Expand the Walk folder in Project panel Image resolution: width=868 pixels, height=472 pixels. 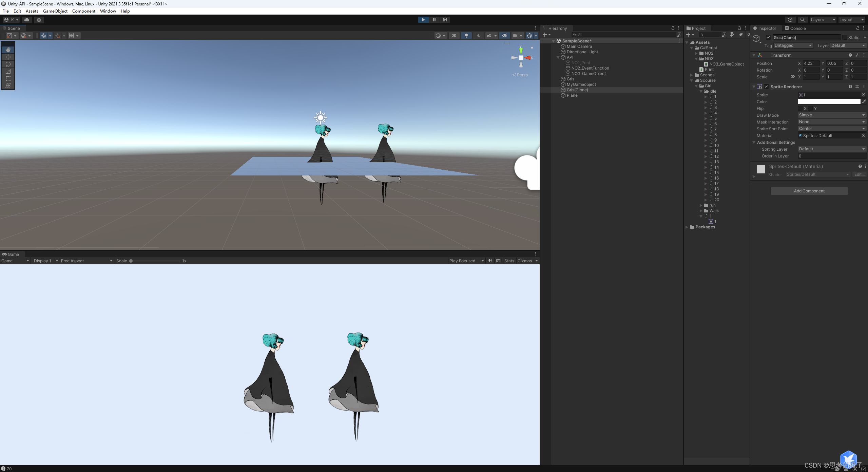(701, 210)
